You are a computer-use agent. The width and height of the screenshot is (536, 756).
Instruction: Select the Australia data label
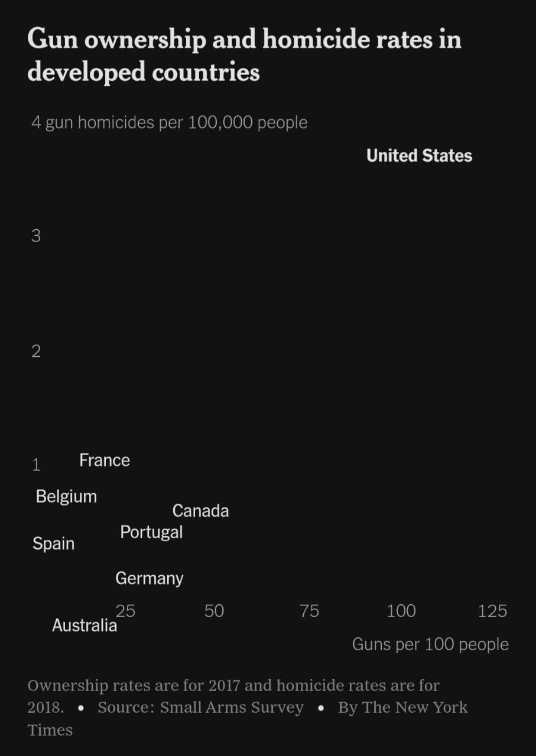85,625
